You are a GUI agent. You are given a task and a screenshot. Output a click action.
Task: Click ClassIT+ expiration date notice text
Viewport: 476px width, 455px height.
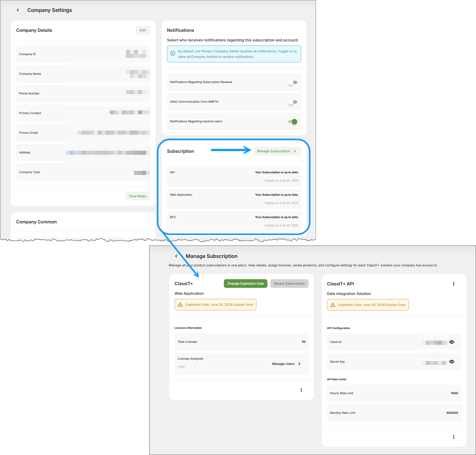coord(219,305)
